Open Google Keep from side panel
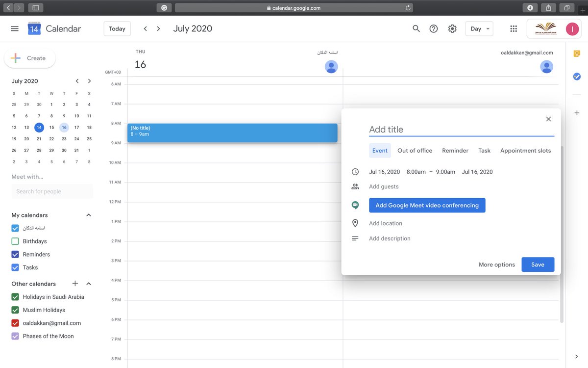Screen dimensions: 588x368 tap(577, 53)
